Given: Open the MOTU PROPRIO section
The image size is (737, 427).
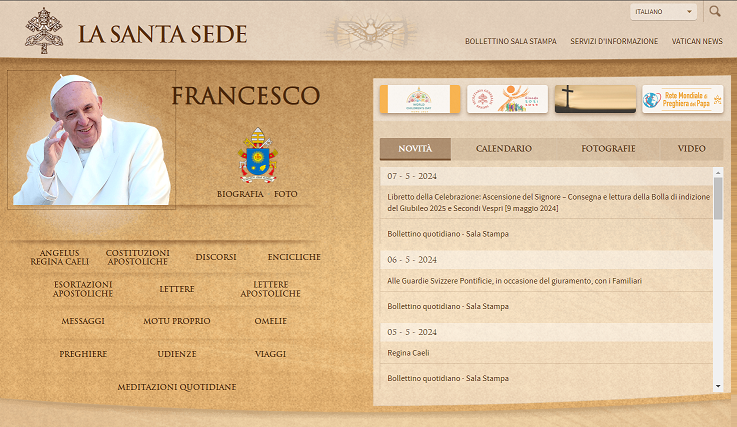Looking at the screenshot, I should (177, 321).
